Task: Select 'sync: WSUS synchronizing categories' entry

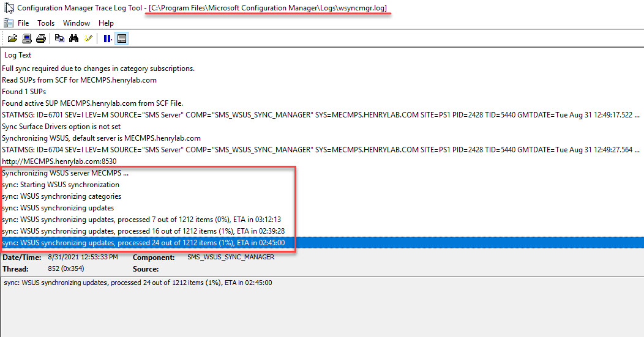Action: tap(61, 196)
